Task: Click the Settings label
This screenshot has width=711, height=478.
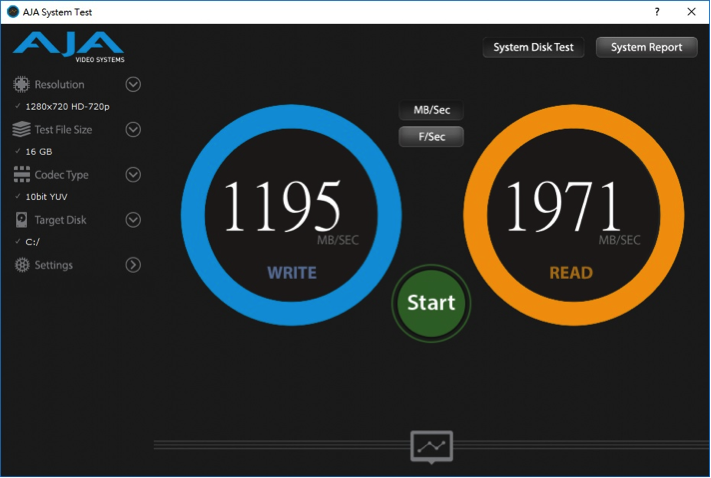Action: pyautogui.click(x=54, y=265)
